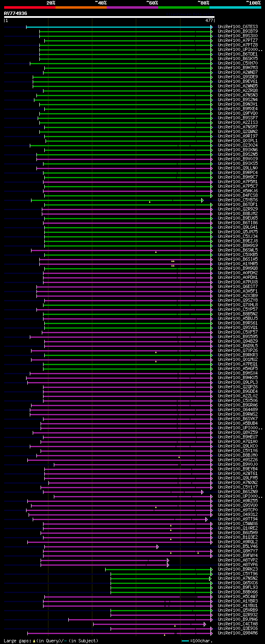Viewport: 265px width, 644px height.
Task: Click the UniRef100_C5YBT6 entry
Action: 237,200
